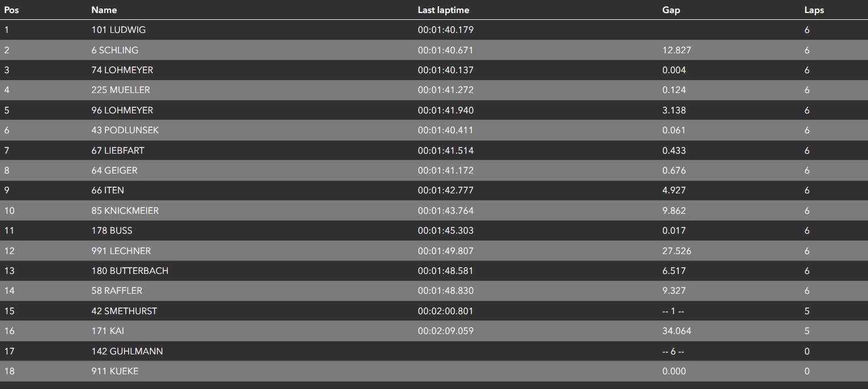Select driver 101 LUDWIG

point(118,29)
